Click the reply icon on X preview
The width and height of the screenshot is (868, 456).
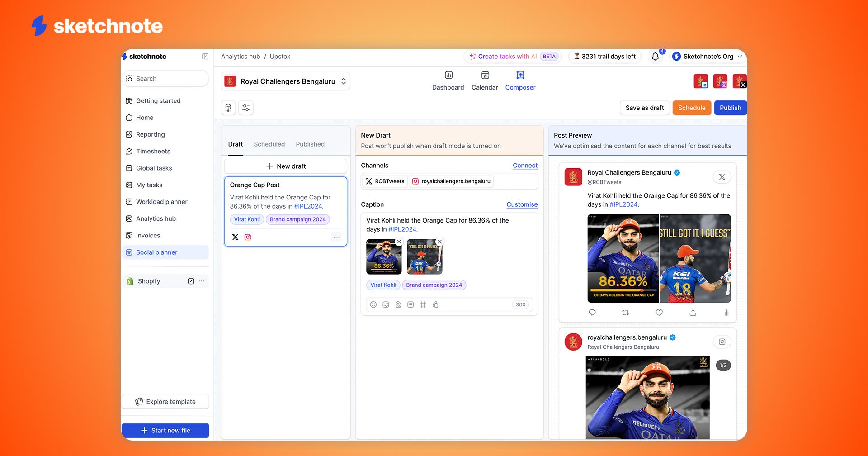pos(592,313)
